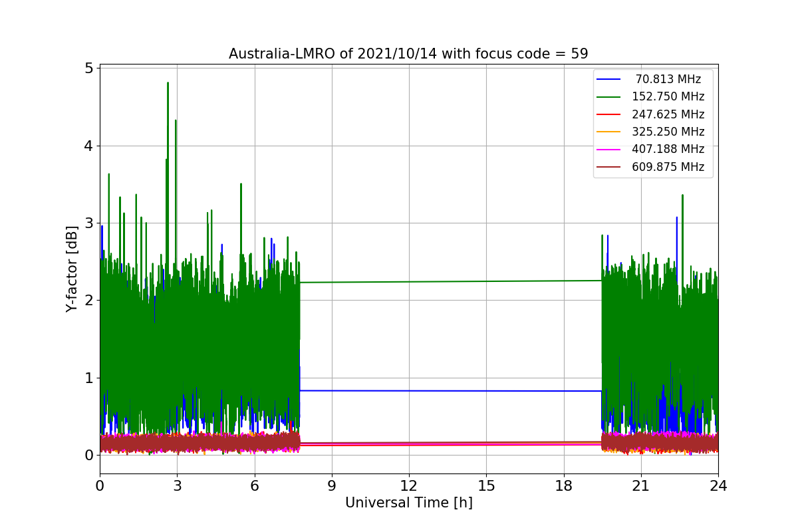798x532 pixels.
Task: Click the x-axis tick label 9
Action: 332,485
